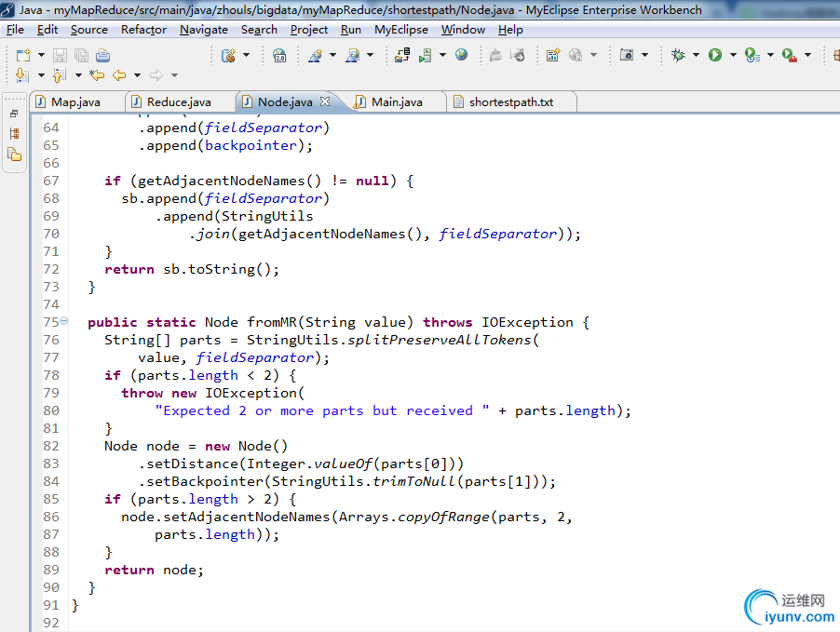Open the server icon dropdown arrow
Screen dimensions: 840x632
pos(442,55)
